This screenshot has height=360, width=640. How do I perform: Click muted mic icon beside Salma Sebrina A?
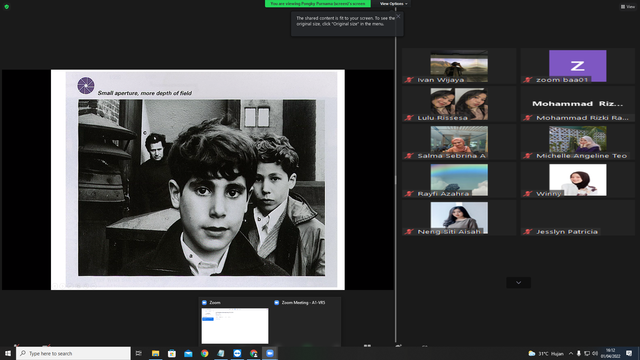pyautogui.click(x=409, y=156)
